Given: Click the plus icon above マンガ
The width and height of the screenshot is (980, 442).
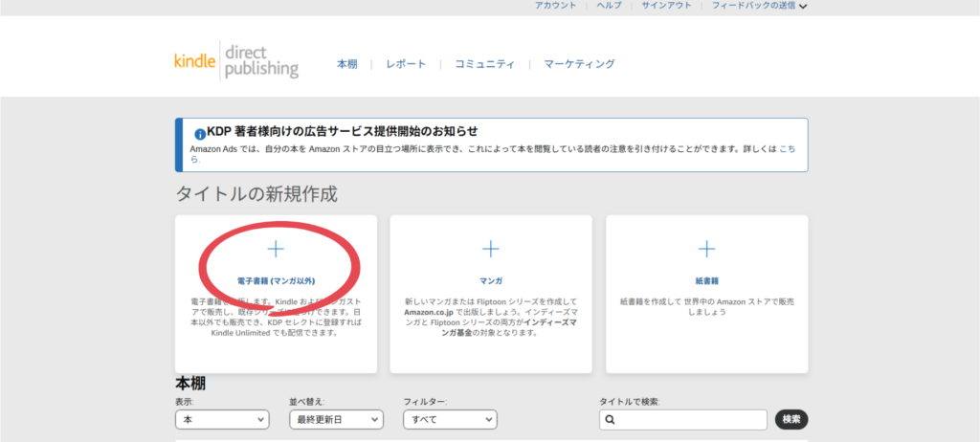Looking at the screenshot, I should pos(491,249).
